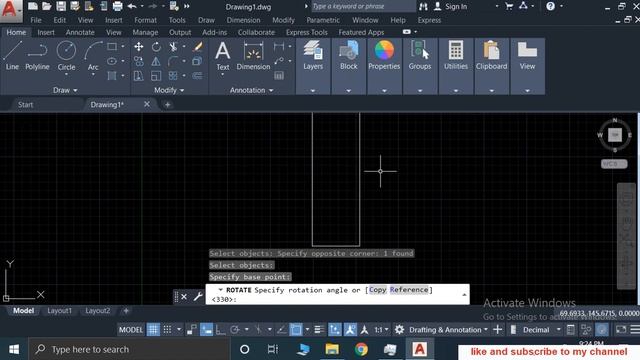
Task: Toggle lineweight display
Action: point(319,330)
